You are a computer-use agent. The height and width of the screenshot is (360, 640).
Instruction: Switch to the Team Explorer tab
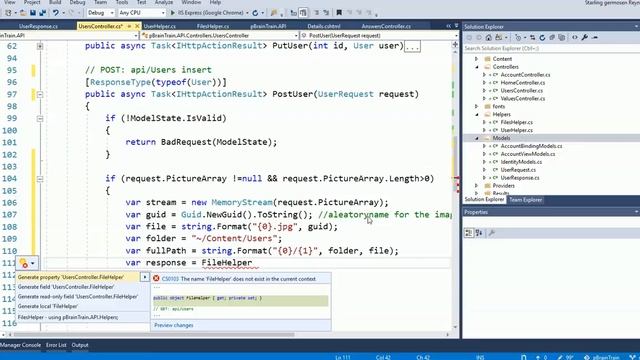click(526, 200)
